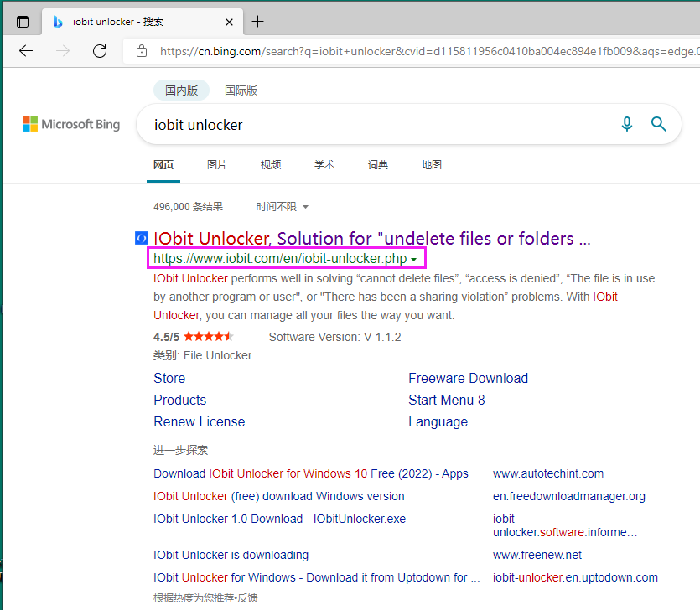Expand the 时间不限 time filter dropdown

(283, 206)
